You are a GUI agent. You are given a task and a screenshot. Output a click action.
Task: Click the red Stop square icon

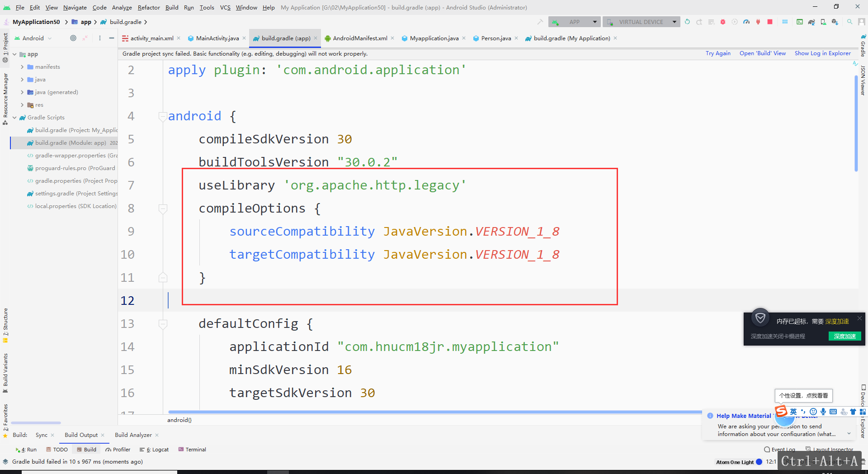[770, 22]
